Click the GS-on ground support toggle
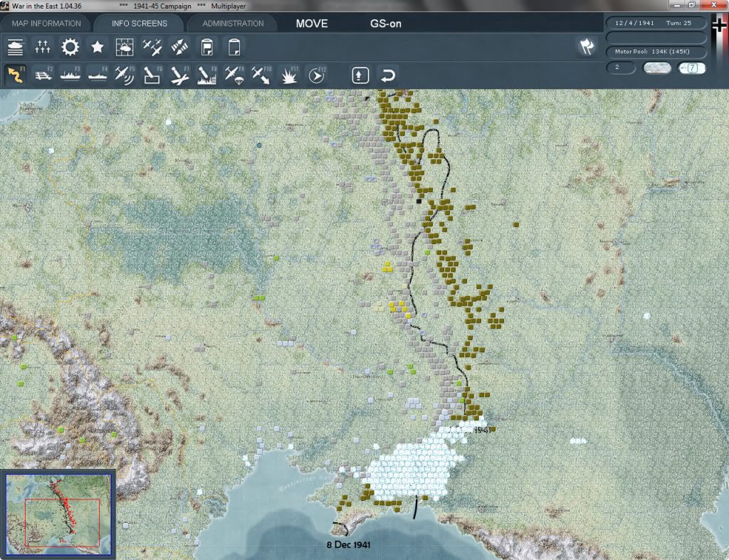The image size is (729, 560). (385, 23)
